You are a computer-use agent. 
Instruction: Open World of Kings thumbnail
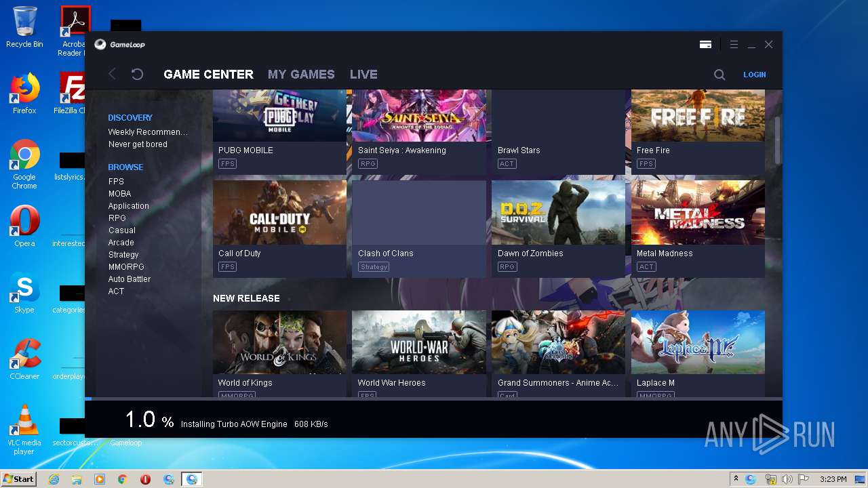[279, 342]
